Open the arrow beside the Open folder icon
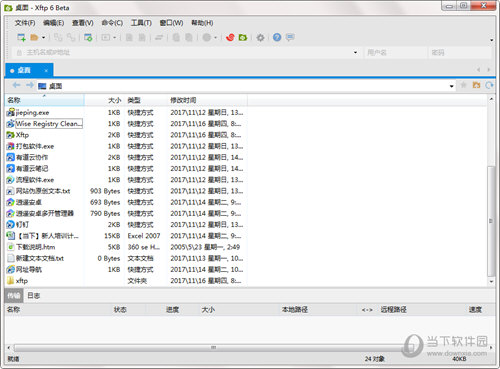 click(43, 38)
